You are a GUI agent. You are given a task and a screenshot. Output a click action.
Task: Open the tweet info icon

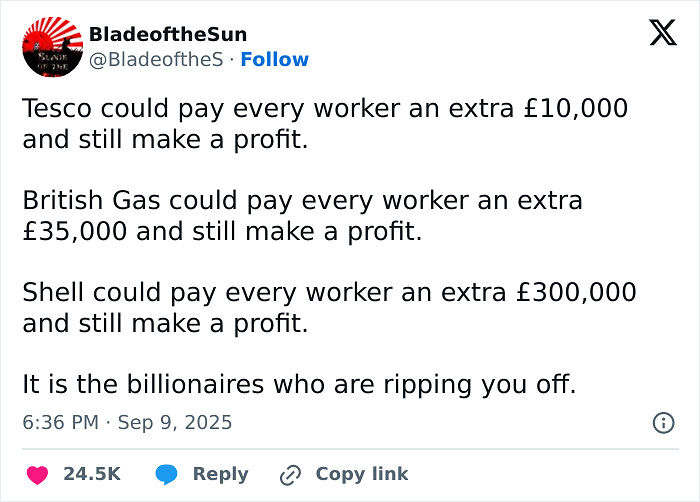pyautogui.click(x=663, y=423)
